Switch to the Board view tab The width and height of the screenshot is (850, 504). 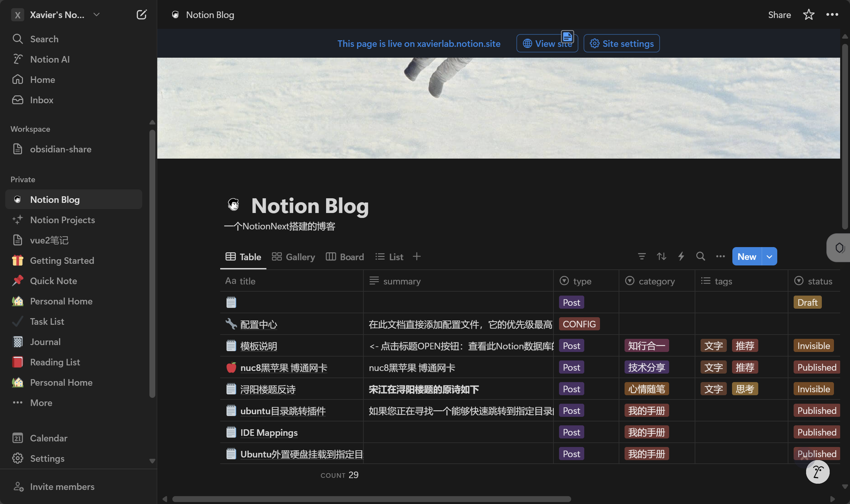pos(345,257)
